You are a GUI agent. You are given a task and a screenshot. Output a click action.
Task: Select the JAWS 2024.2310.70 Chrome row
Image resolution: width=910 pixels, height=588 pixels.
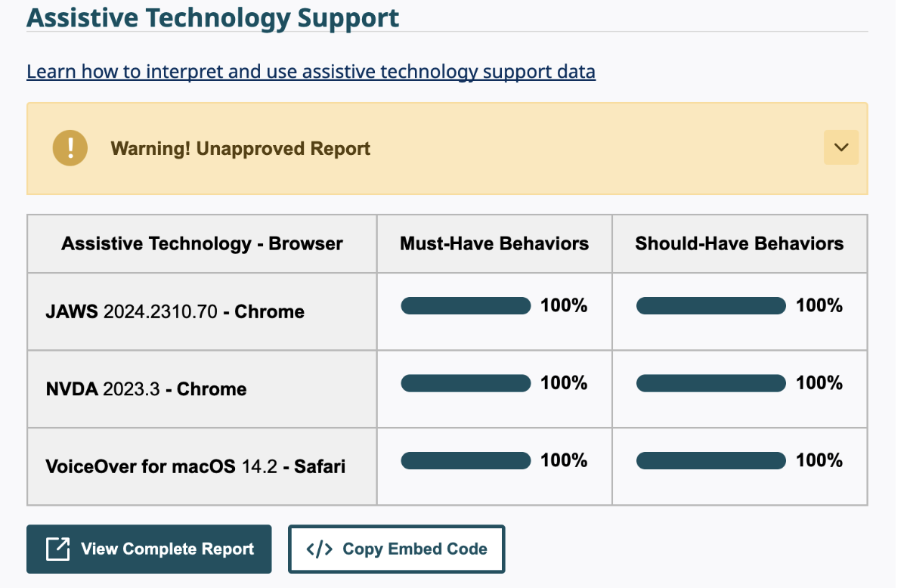click(201, 311)
